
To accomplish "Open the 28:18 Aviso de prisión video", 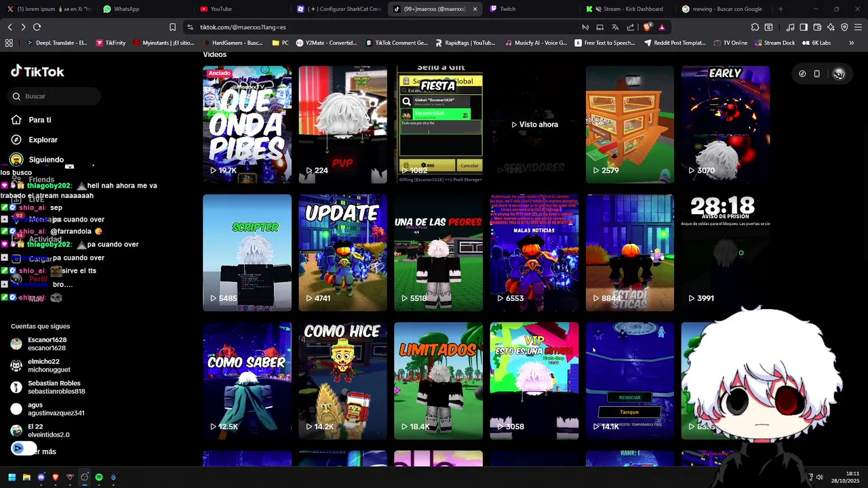I will coord(726,253).
